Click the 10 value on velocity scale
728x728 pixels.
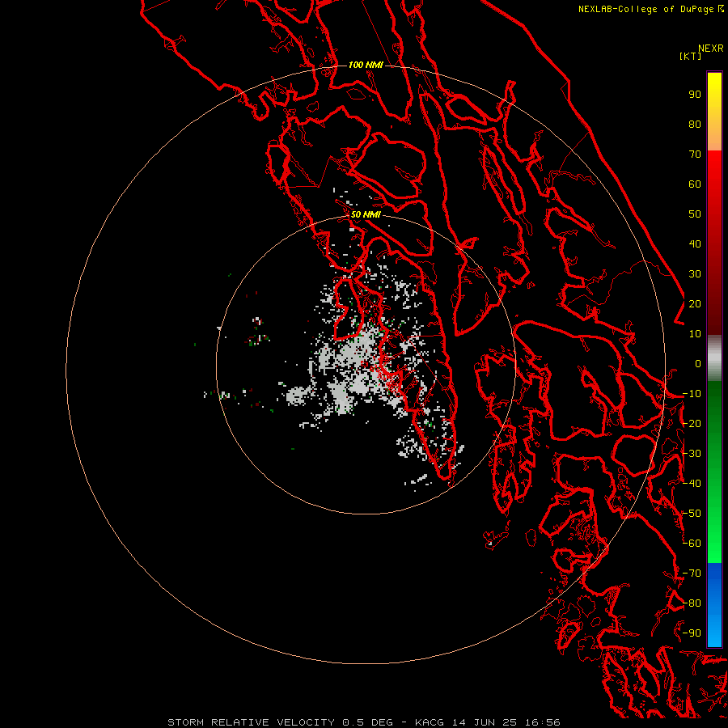pyautogui.click(x=695, y=334)
